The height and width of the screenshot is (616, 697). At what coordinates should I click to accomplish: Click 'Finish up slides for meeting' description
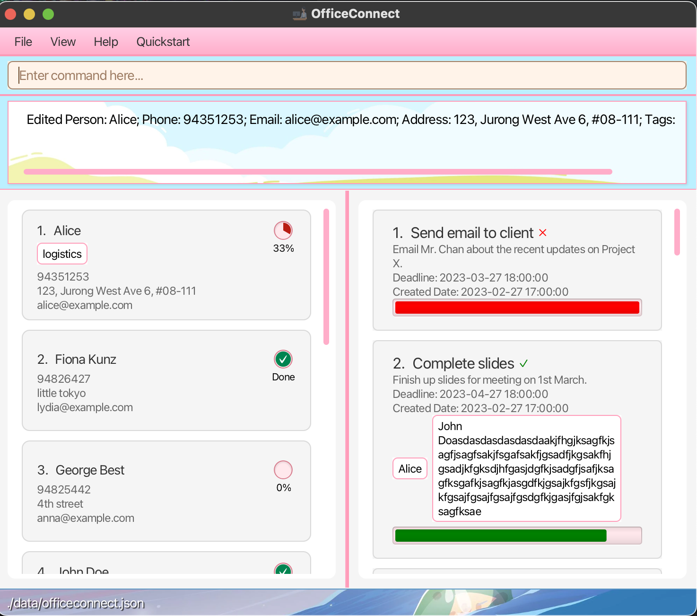click(x=489, y=380)
